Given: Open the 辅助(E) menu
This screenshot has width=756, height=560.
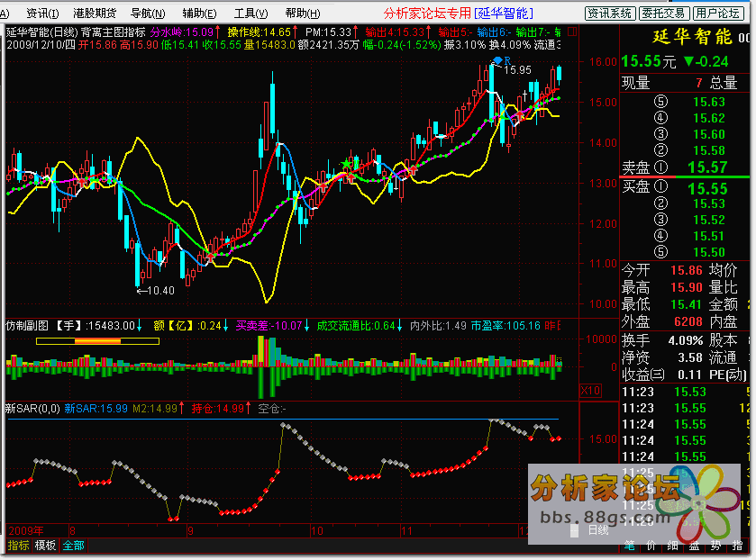Looking at the screenshot, I should coord(199,13).
